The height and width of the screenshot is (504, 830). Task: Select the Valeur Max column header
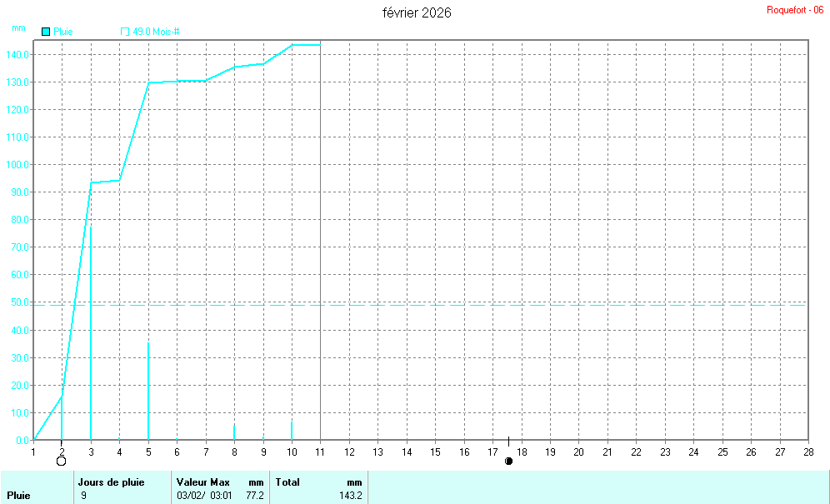click(x=204, y=482)
